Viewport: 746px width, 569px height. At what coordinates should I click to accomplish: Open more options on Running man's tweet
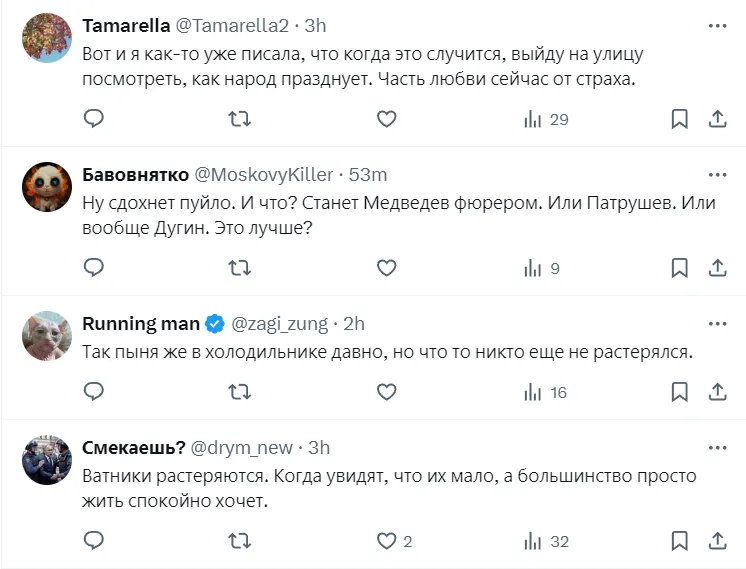[717, 324]
